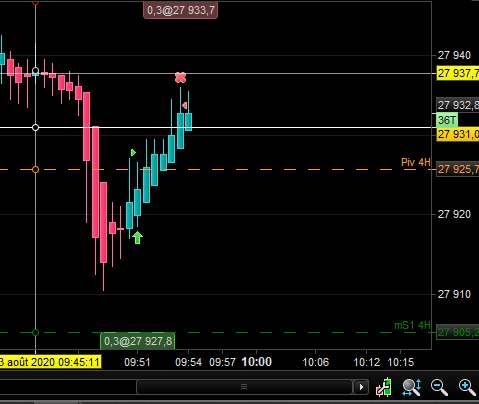
Task: Click the small green entry triangle
Action: pyautogui.click(x=133, y=153)
